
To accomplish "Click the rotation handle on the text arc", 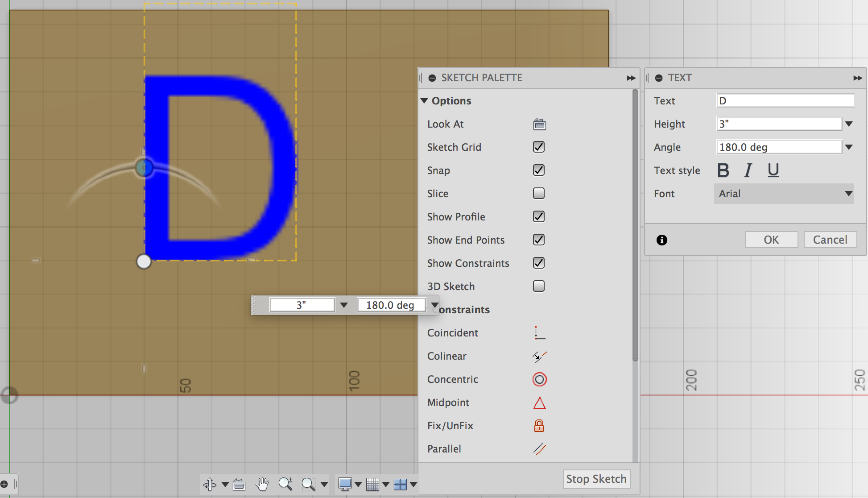I will (144, 168).
